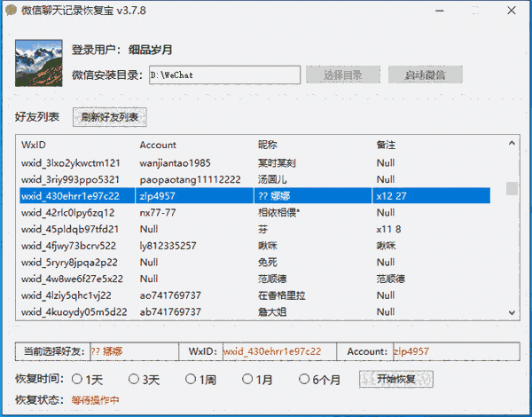Click the current selected friend name field
This screenshot has width=532, height=417.
[135, 351]
